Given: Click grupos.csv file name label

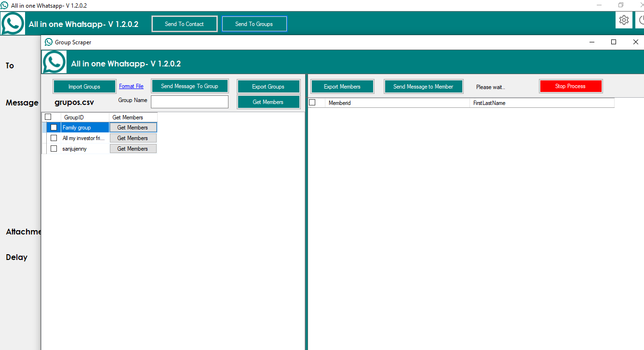Looking at the screenshot, I should click(x=74, y=103).
